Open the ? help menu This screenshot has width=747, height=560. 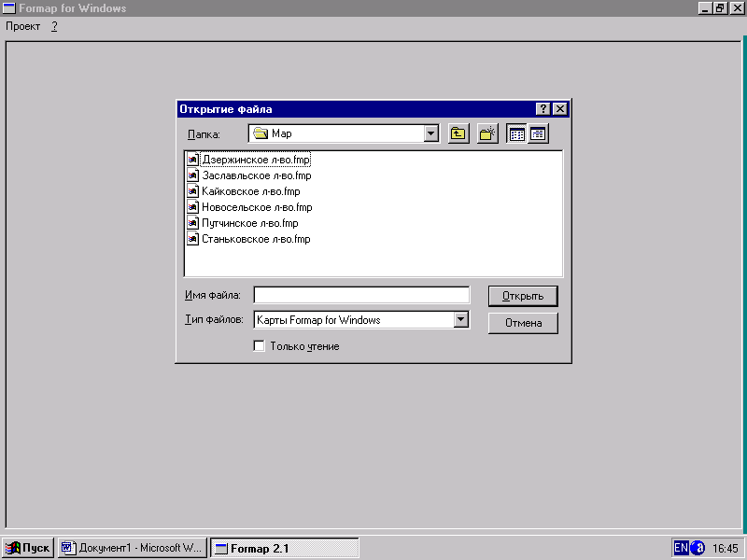[54, 26]
